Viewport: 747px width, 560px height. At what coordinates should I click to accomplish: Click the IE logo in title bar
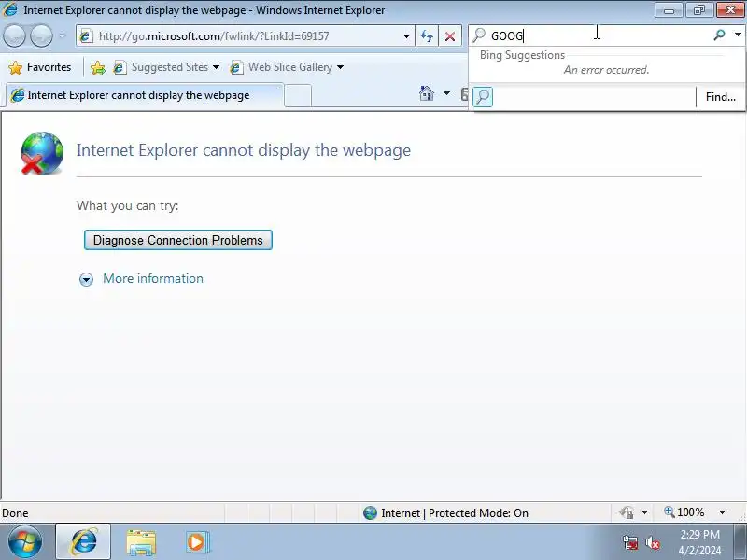point(10,9)
